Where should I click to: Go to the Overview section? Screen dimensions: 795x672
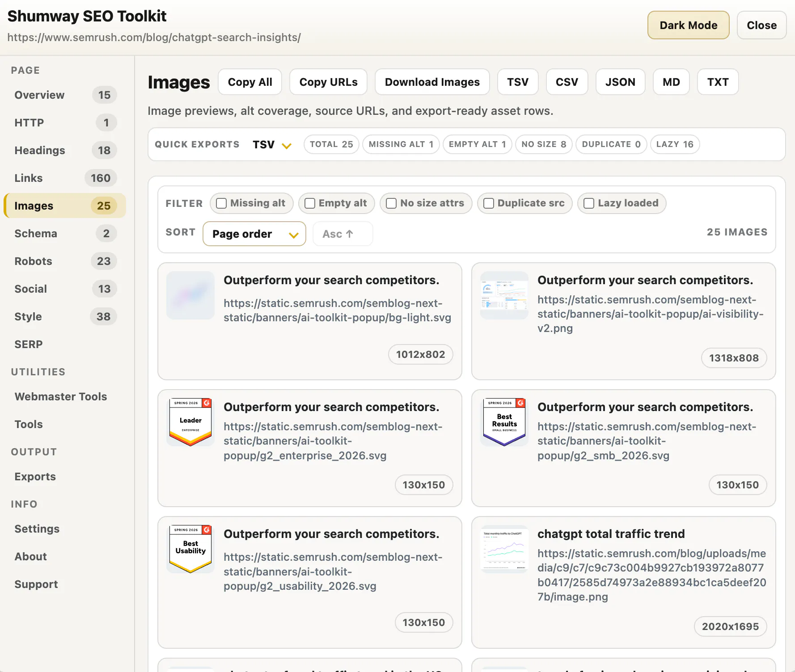(x=65, y=95)
